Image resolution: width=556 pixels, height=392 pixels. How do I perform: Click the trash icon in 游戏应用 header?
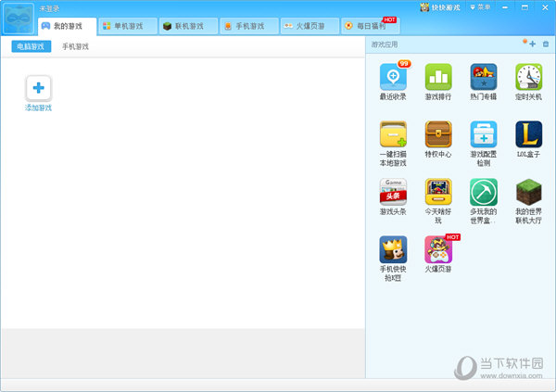click(546, 44)
